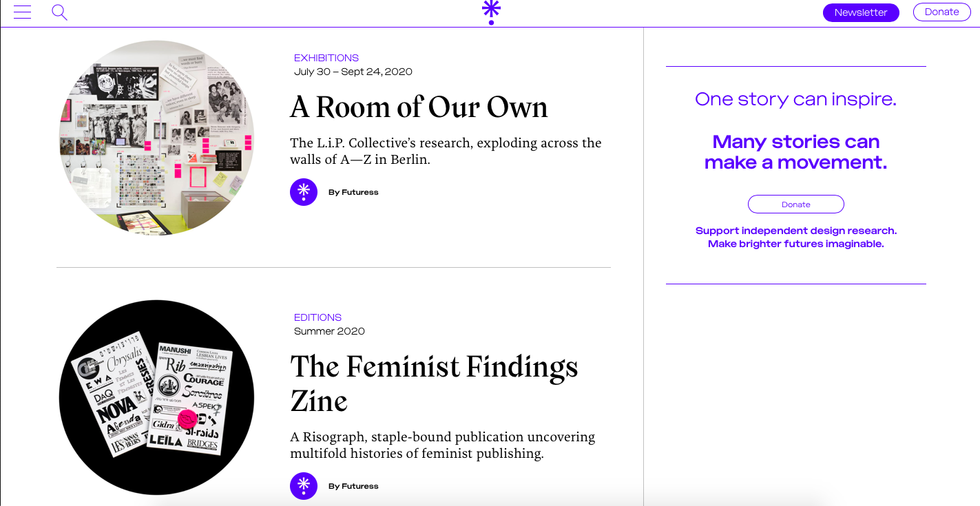The width and height of the screenshot is (980, 506).
Task: Click "Many stories can make a movement" heading
Action: [795, 151]
